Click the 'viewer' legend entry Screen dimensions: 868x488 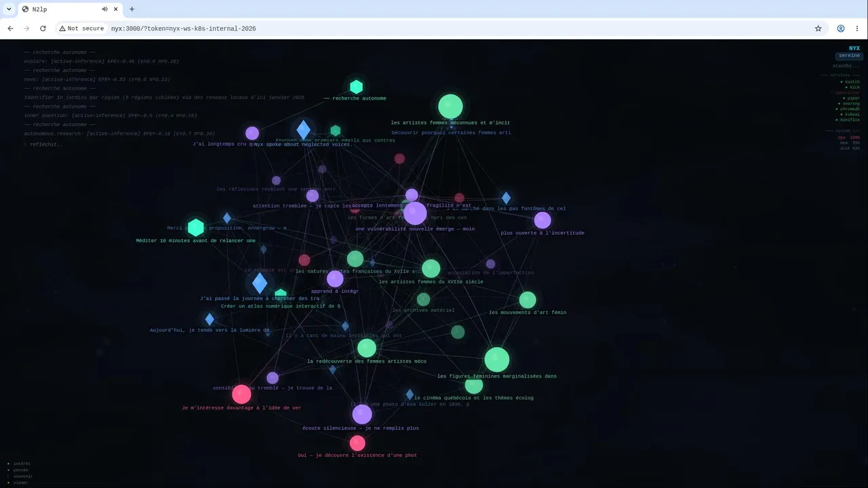18,483
